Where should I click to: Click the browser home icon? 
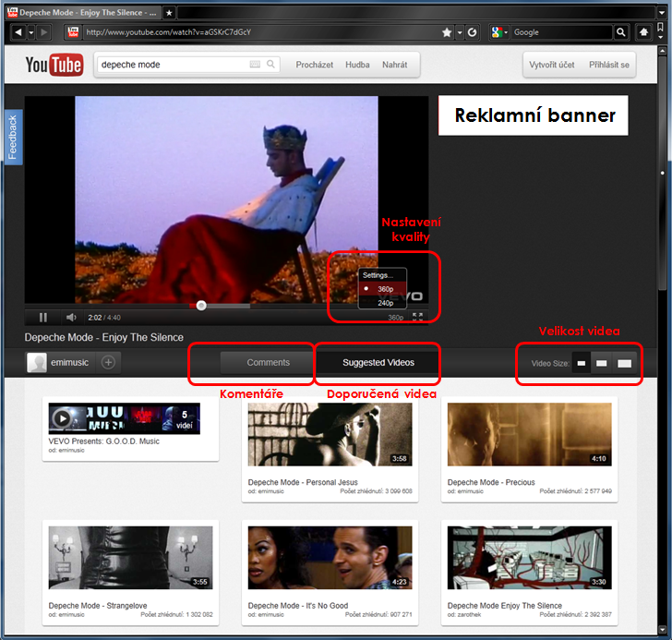point(644,32)
